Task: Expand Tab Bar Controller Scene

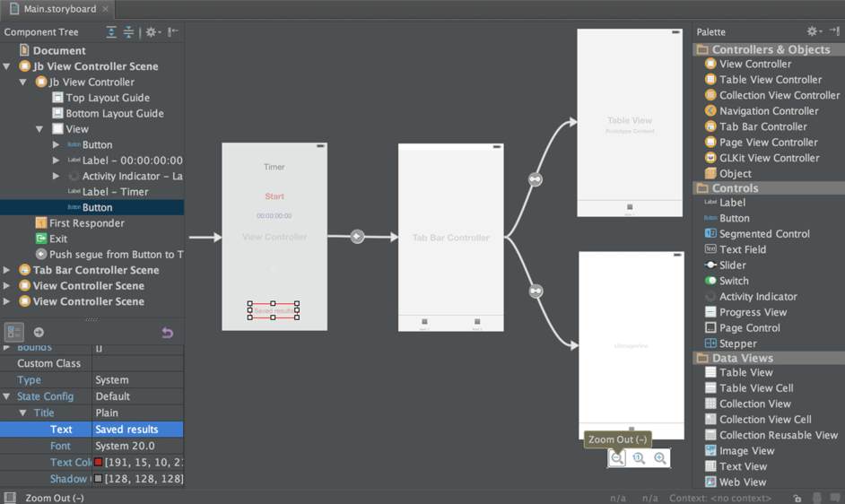Action: tap(6, 270)
